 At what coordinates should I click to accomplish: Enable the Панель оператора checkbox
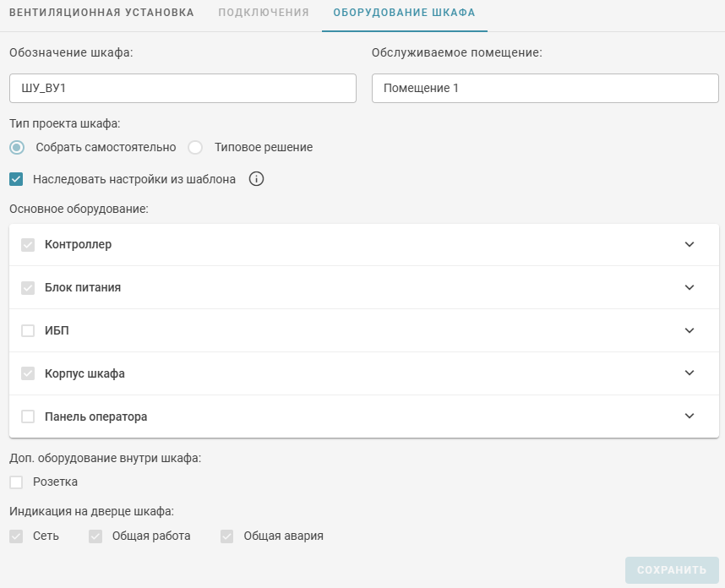click(x=28, y=416)
